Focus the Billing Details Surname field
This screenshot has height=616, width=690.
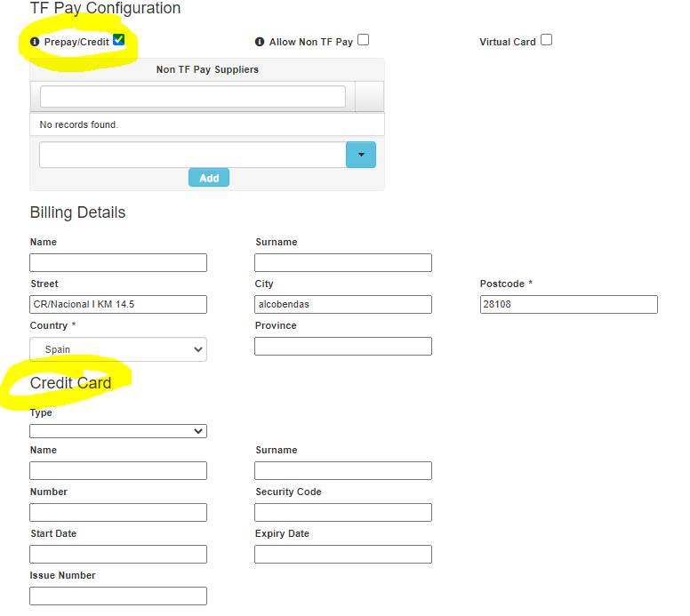coord(343,263)
